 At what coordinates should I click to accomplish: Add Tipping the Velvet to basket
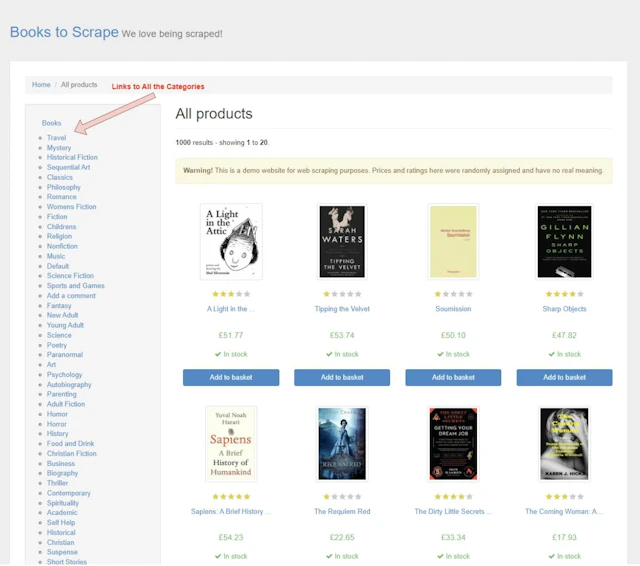(342, 377)
